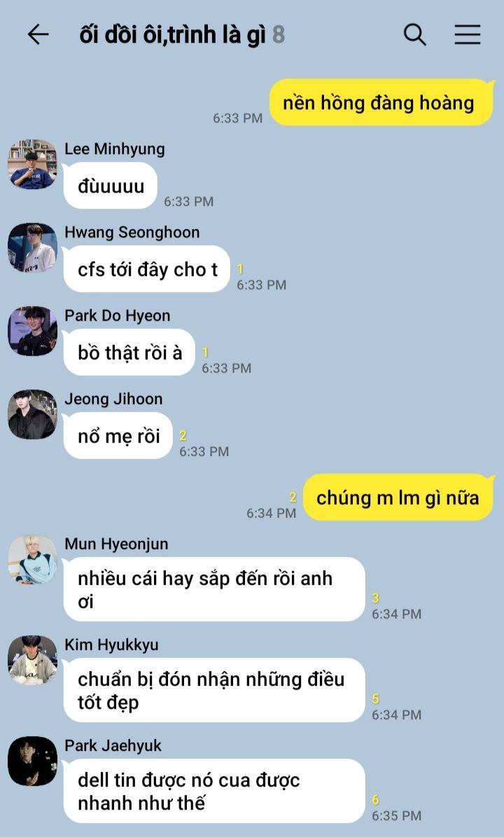
Task: Tap the member count 8 in header
Action: tap(279, 35)
